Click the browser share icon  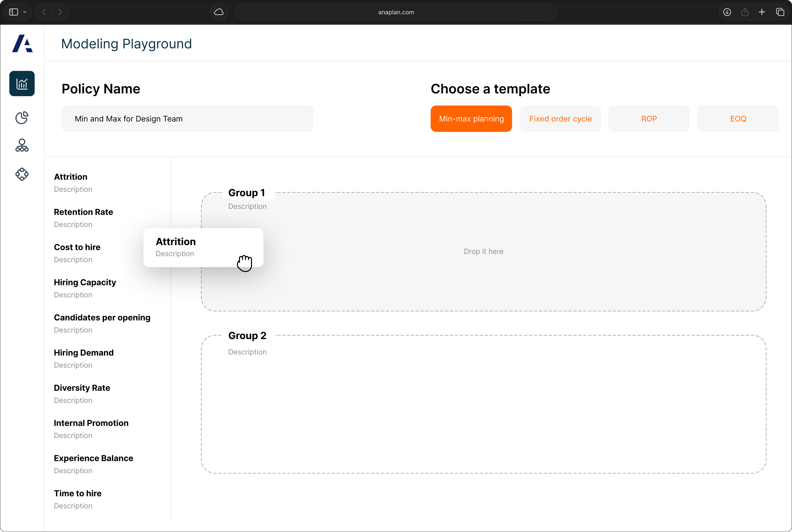coord(745,12)
